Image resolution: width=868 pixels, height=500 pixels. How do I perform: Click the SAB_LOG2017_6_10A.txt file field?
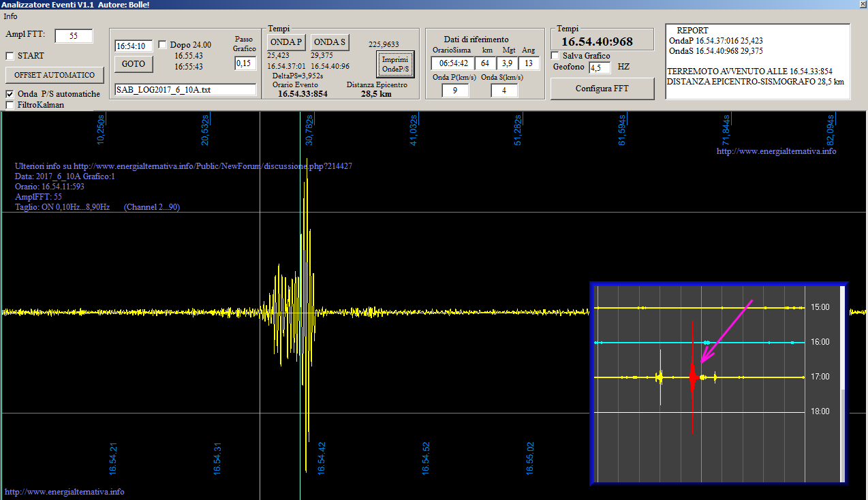185,90
